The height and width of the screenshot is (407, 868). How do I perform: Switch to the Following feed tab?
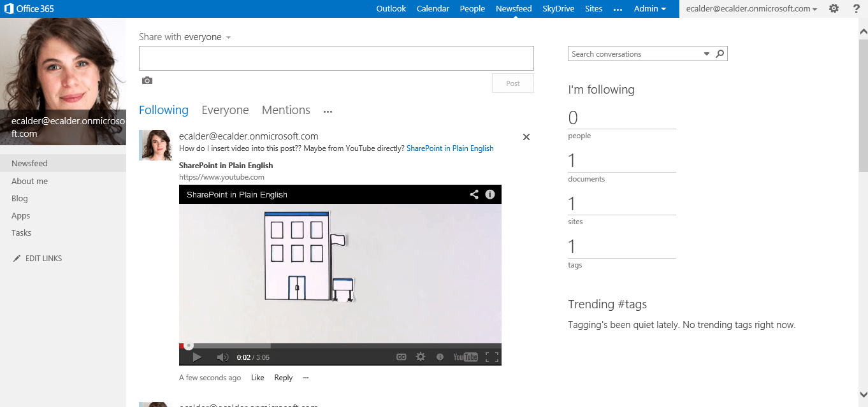click(164, 110)
